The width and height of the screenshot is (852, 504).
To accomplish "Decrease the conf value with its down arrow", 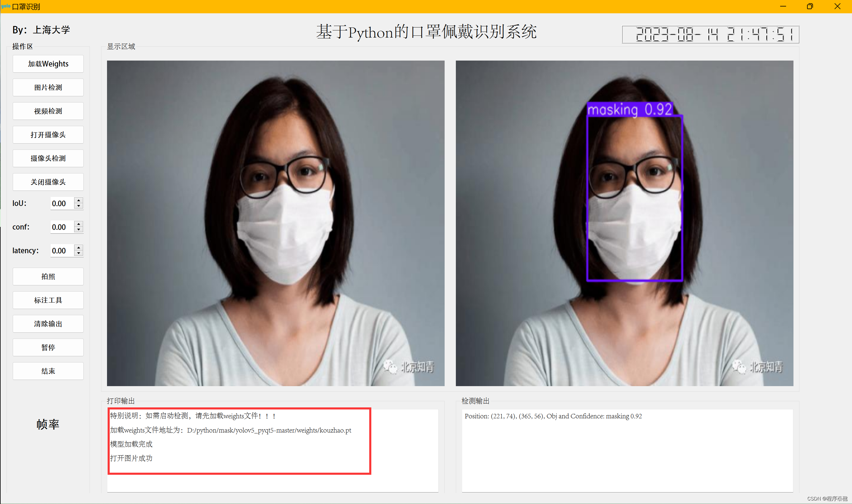I will point(79,230).
